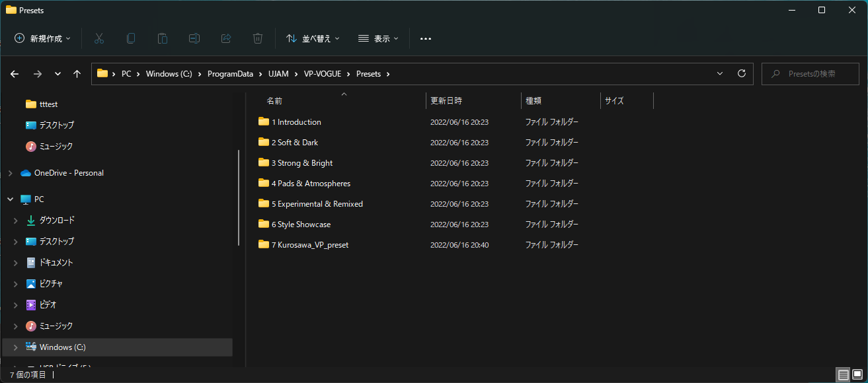The image size is (868, 383).
Task: Select ピクチャ in navigation pane
Action: 51,284
